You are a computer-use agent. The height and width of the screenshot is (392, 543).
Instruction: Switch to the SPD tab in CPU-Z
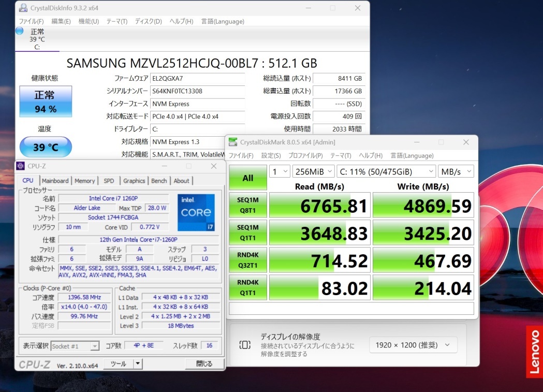point(109,181)
